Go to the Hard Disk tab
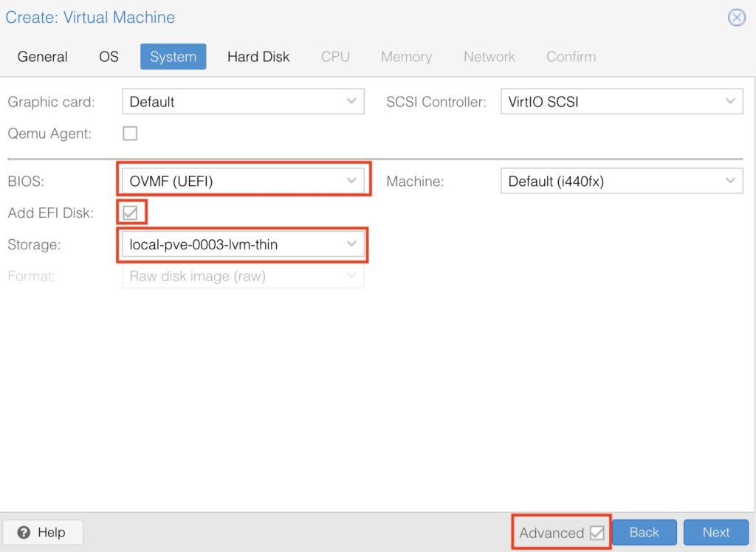The image size is (756, 552). pos(258,57)
